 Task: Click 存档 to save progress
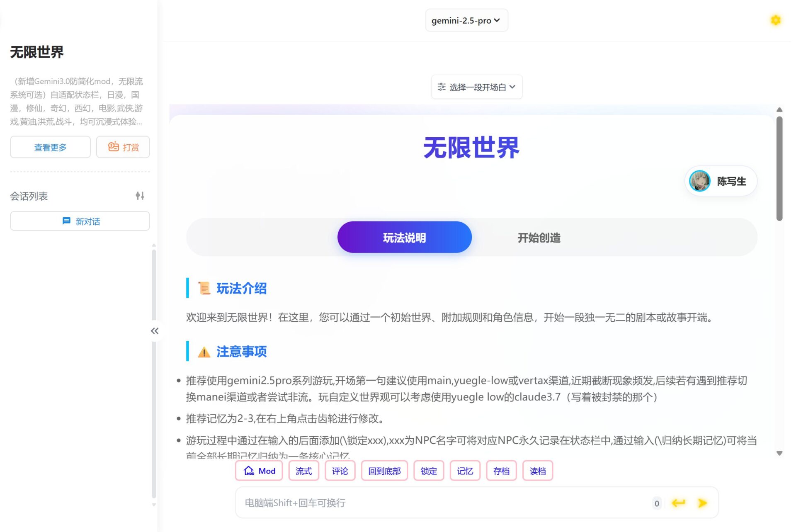[501, 471]
